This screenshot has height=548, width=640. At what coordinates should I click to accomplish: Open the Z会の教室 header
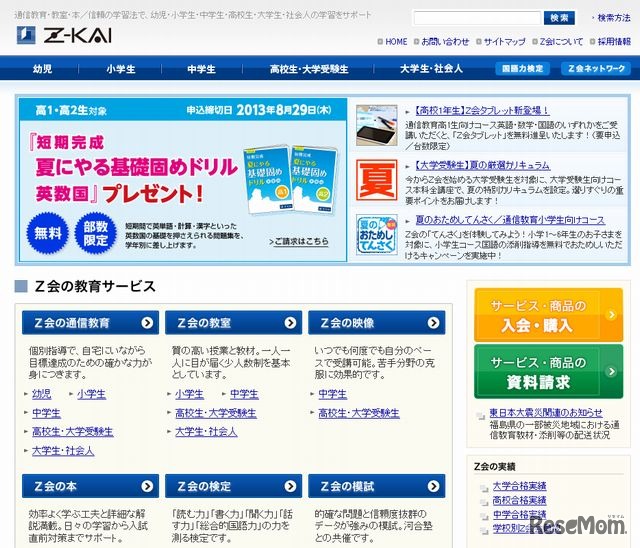(x=233, y=323)
